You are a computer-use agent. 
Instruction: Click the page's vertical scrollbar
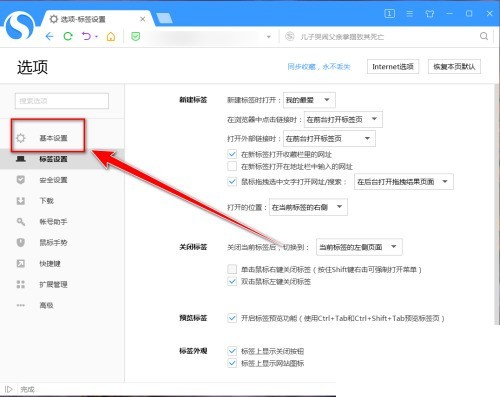point(497,204)
